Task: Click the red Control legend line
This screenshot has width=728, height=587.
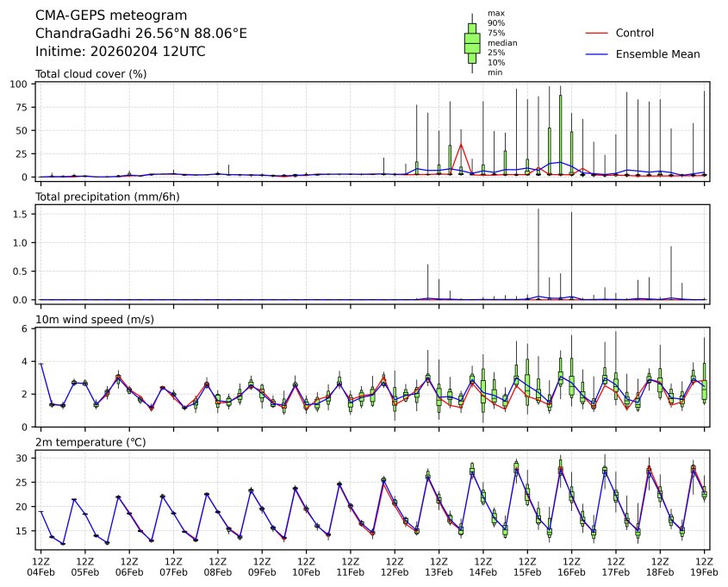Action: 597,33
